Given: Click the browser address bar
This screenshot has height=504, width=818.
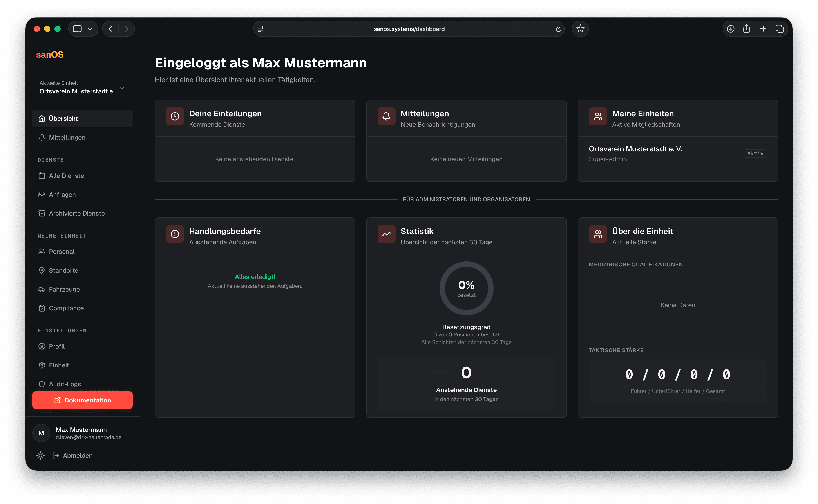Looking at the screenshot, I should click(x=409, y=29).
